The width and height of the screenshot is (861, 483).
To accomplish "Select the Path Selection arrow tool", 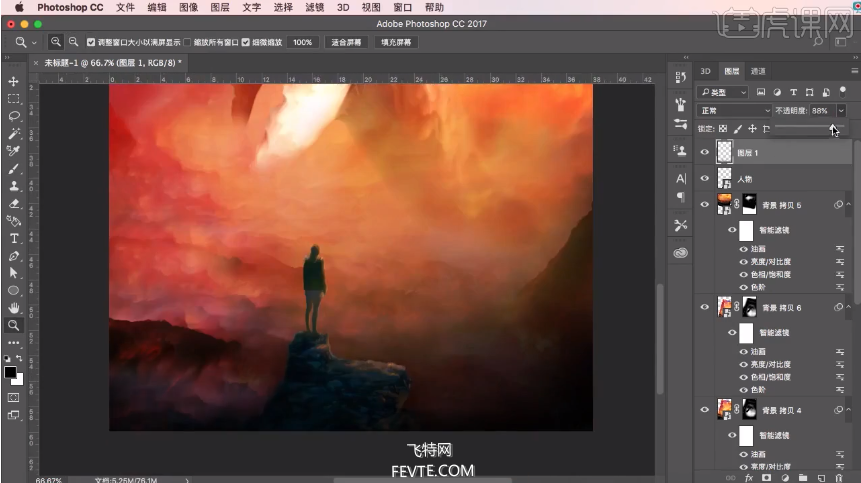I will point(14,273).
